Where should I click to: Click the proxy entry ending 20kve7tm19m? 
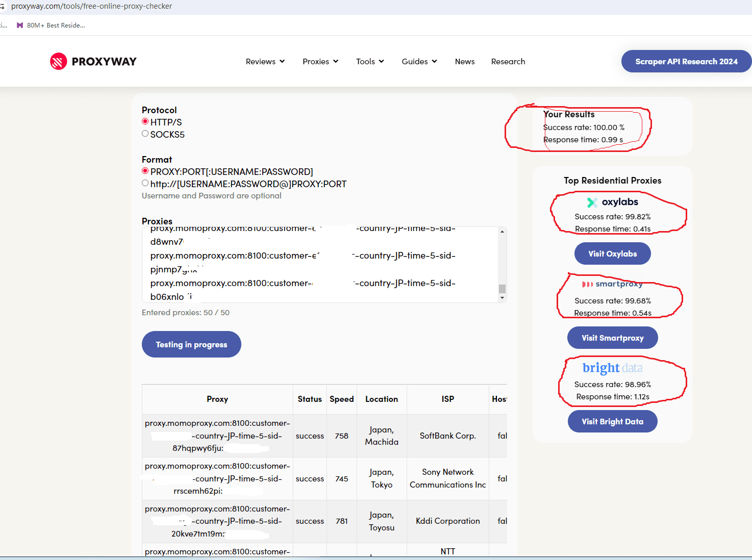point(217,521)
